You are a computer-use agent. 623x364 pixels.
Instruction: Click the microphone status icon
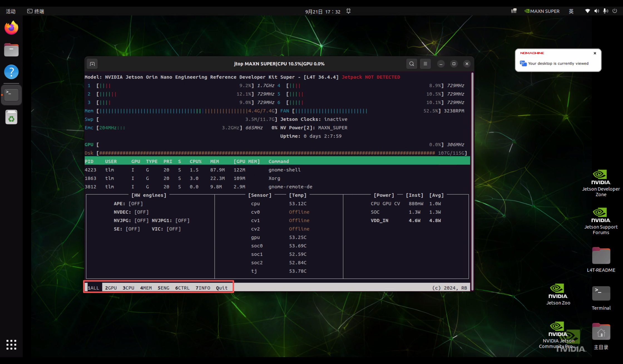[605, 11]
